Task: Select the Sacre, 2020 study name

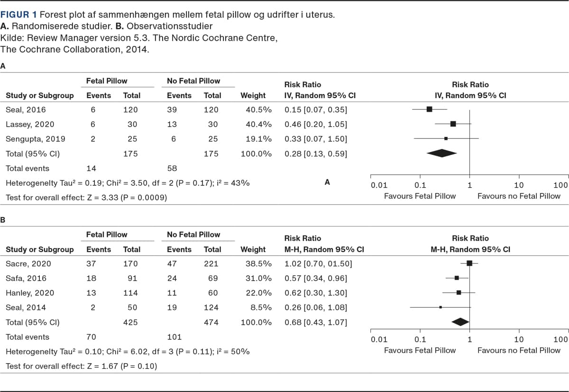Action: [28, 264]
